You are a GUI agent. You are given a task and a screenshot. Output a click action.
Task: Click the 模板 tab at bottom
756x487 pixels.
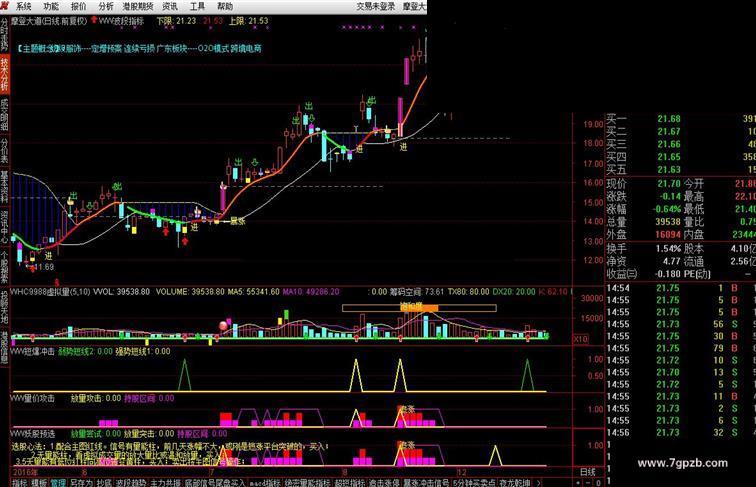[x=39, y=482]
